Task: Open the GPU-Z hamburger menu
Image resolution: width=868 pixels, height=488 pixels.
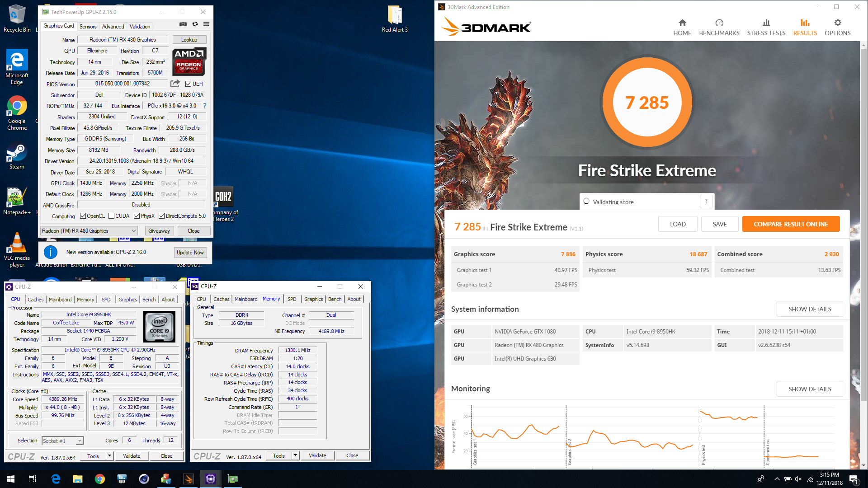Action: [x=206, y=24]
